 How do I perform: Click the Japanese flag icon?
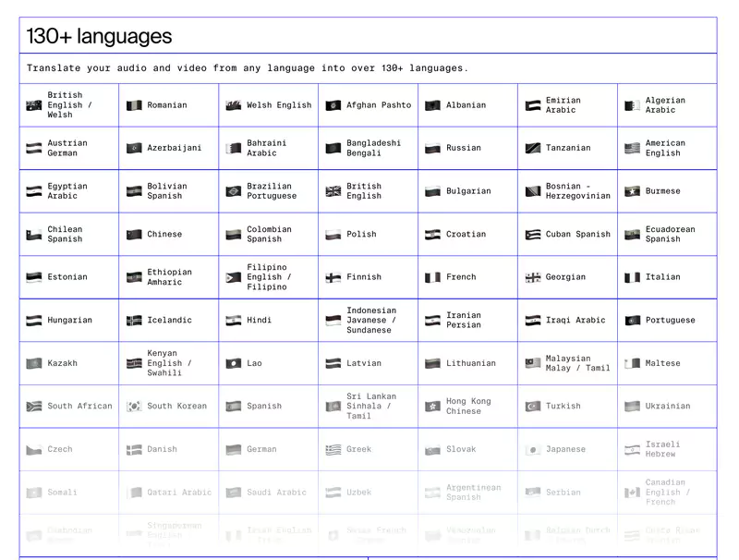click(533, 449)
